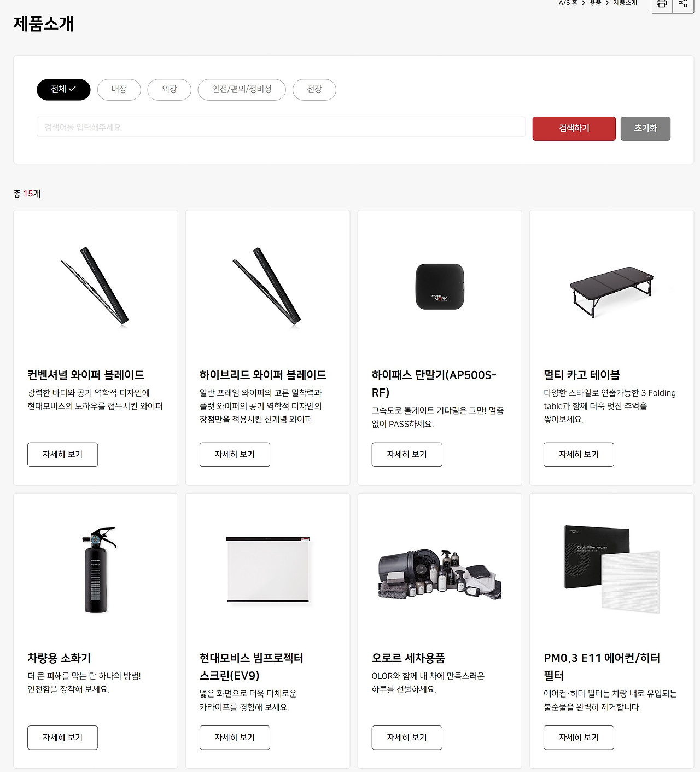Select the 외장 category filter
The image size is (700, 772).
click(170, 90)
